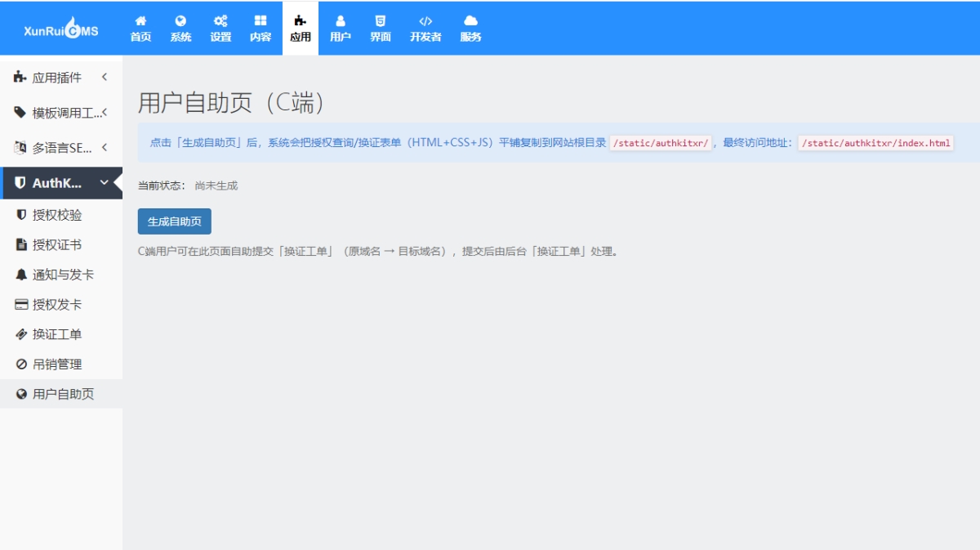Click the 设置 gears icon
Image resolution: width=980 pixels, height=550 pixels.
pos(220,20)
